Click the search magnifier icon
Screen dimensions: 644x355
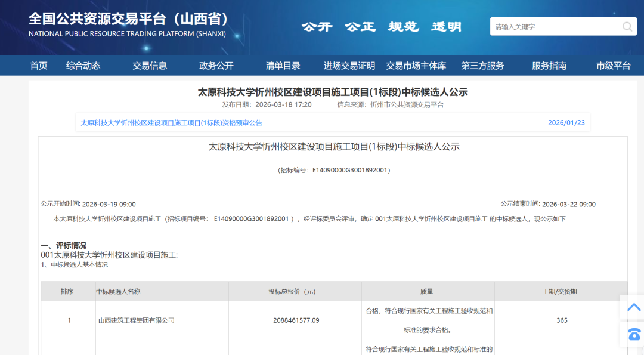point(627,26)
